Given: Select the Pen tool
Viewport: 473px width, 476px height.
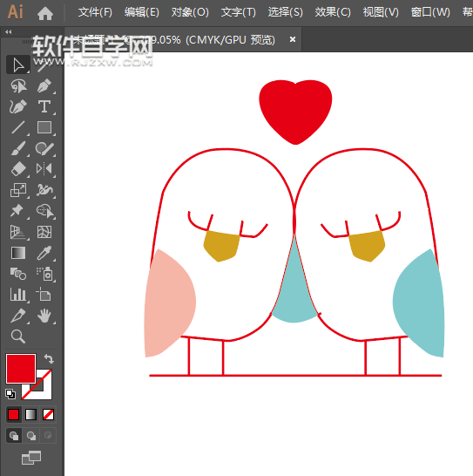Looking at the screenshot, I should pyautogui.click(x=44, y=85).
